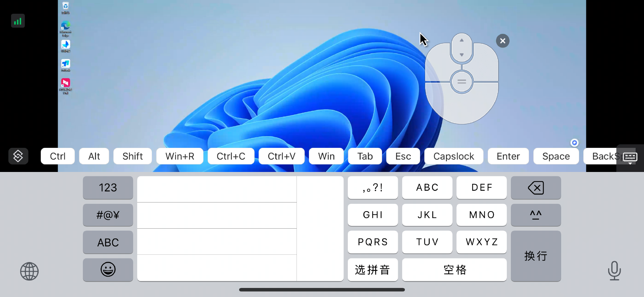Image resolution: width=644 pixels, height=297 pixels.
Task: Switch keyboard to #@¥ symbols
Action: coord(108,215)
